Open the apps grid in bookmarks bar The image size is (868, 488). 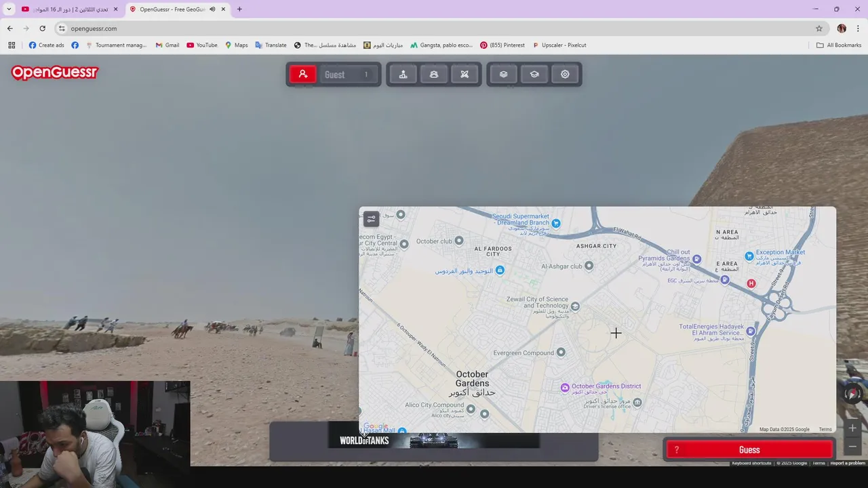(12, 45)
